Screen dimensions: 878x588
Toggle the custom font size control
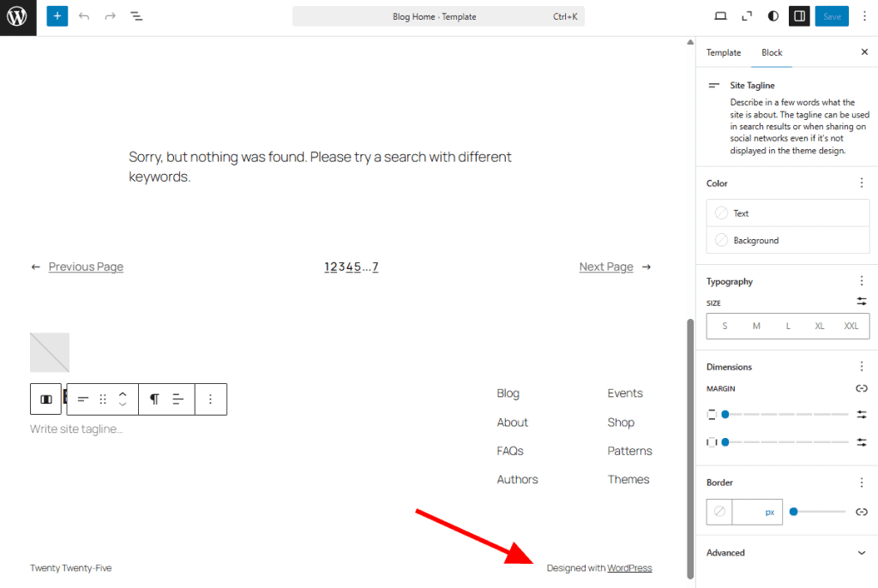click(x=862, y=302)
